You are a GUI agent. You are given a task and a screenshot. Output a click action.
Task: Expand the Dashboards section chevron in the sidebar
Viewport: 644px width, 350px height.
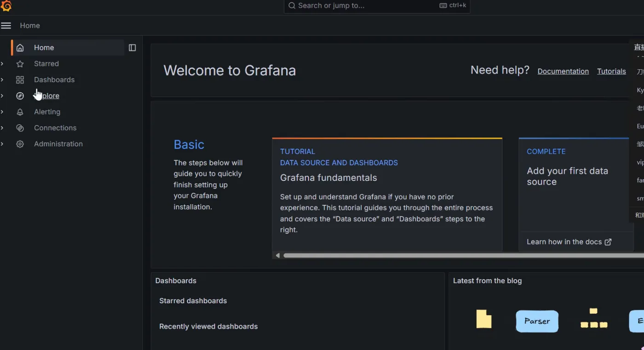[x=2, y=80]
